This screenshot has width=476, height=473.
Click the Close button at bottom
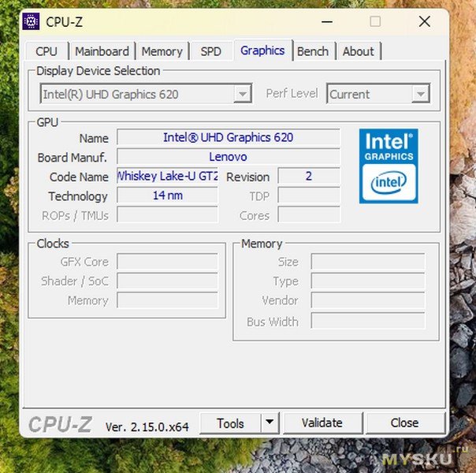click(x=405, y=423)
